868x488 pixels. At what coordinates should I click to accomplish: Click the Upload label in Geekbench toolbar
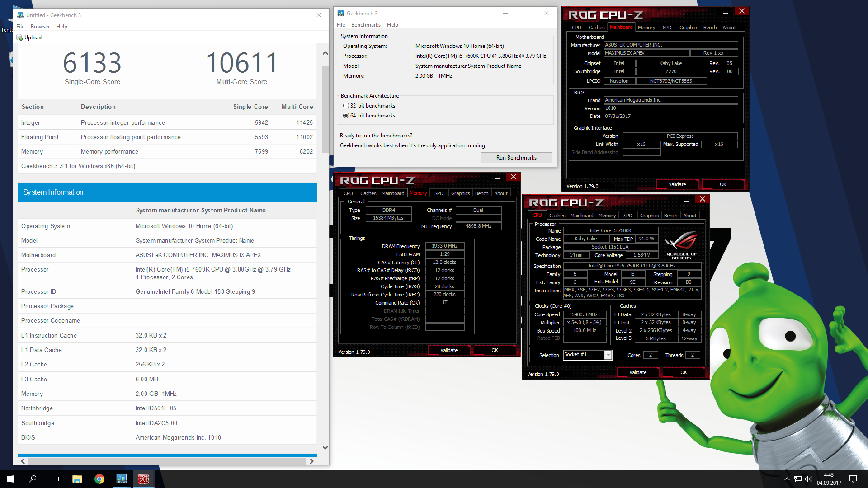pos(33,38)
